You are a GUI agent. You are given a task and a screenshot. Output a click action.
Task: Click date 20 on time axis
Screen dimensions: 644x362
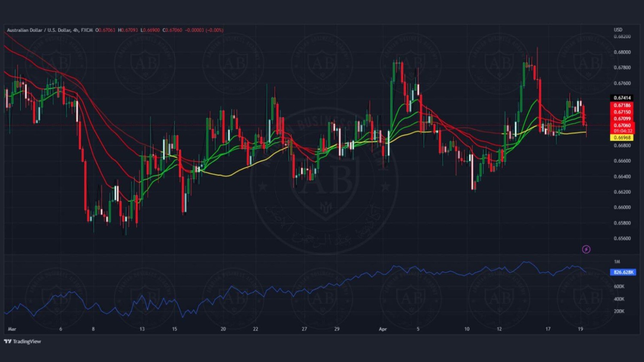(x=223, y=329)
